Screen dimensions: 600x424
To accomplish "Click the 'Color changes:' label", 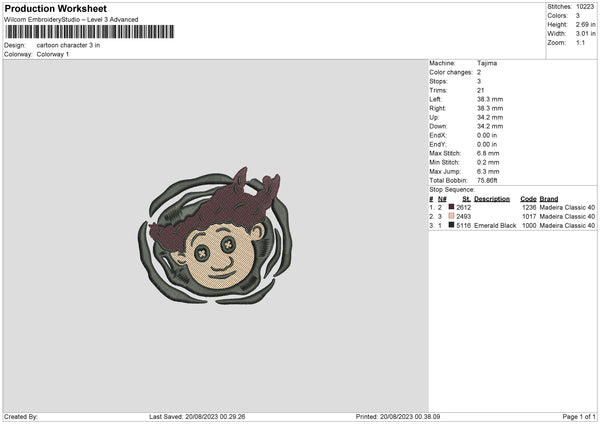I will tap(451, 72).
